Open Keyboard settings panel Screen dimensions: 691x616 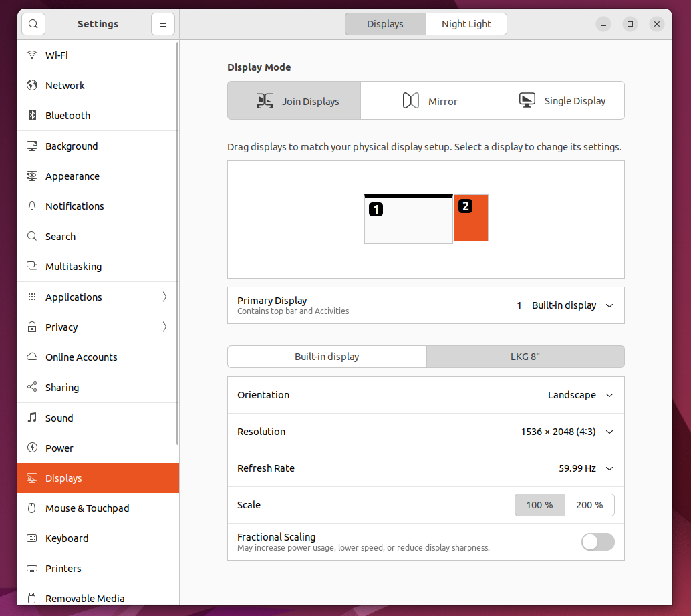coord(98,538)
